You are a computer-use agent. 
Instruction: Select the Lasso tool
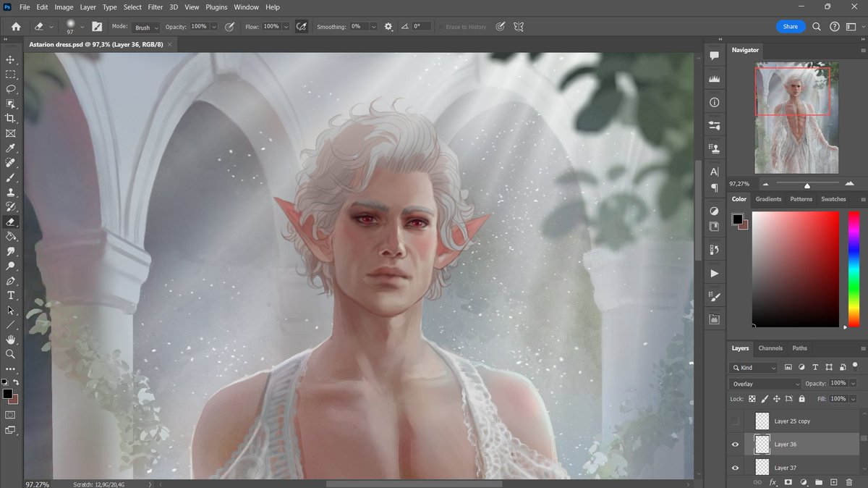10,90
